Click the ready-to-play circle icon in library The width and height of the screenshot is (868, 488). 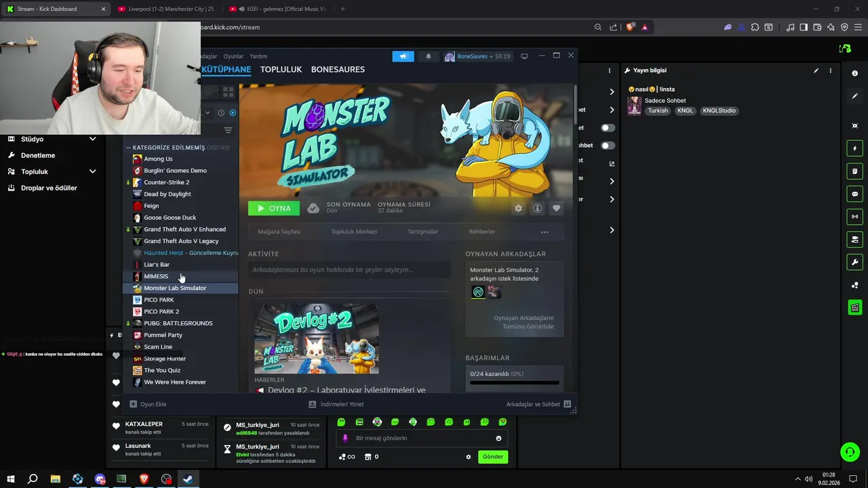233,113
